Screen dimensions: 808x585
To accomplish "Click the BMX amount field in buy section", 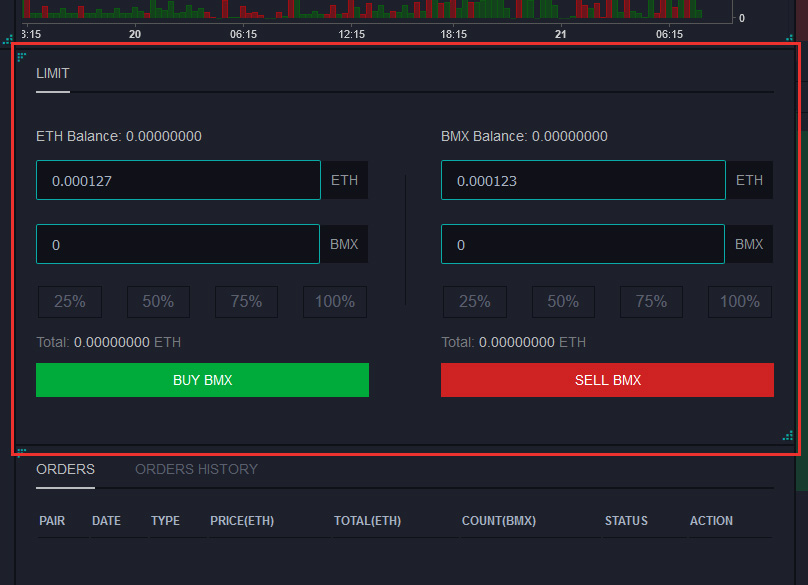I will coord(178,244).
